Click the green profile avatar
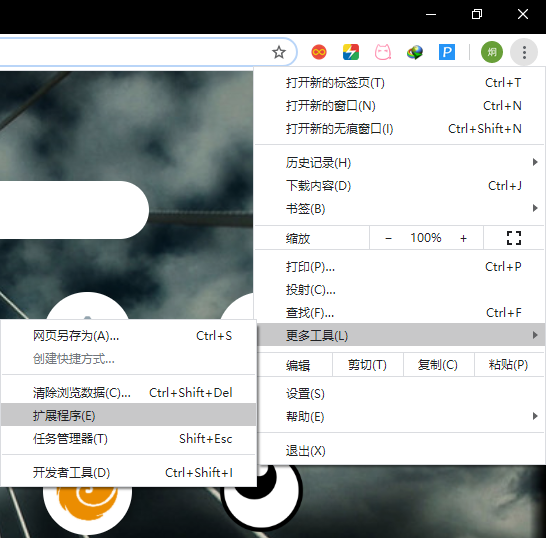The image size is (546, 538). (492, 52)
